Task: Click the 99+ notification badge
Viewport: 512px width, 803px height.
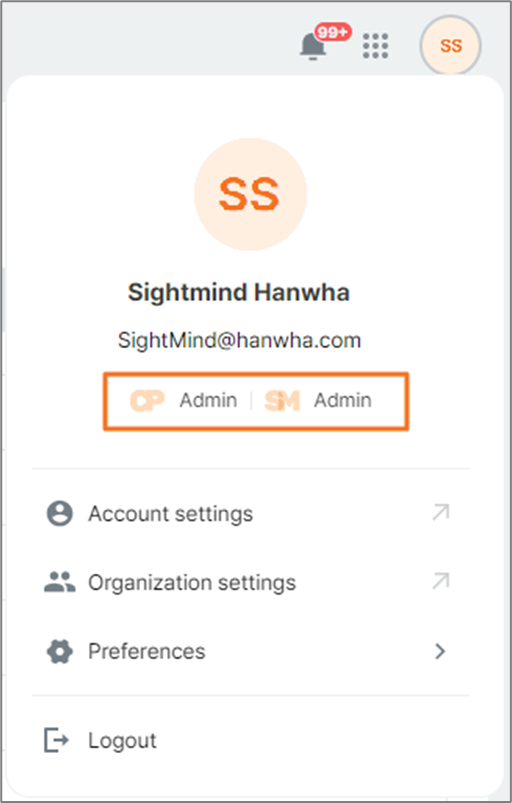Action: (333, 32)
